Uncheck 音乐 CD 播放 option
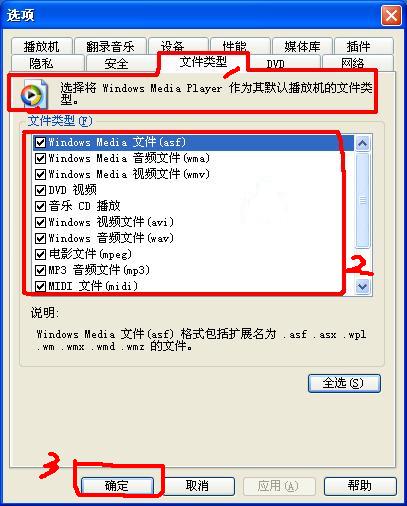 point(40,206)
